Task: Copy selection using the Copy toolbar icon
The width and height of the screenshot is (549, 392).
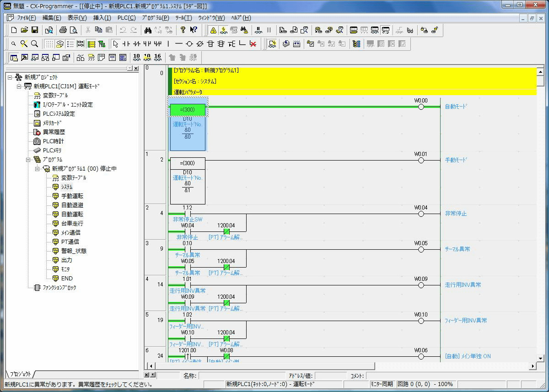Action: tap(98, 30)
